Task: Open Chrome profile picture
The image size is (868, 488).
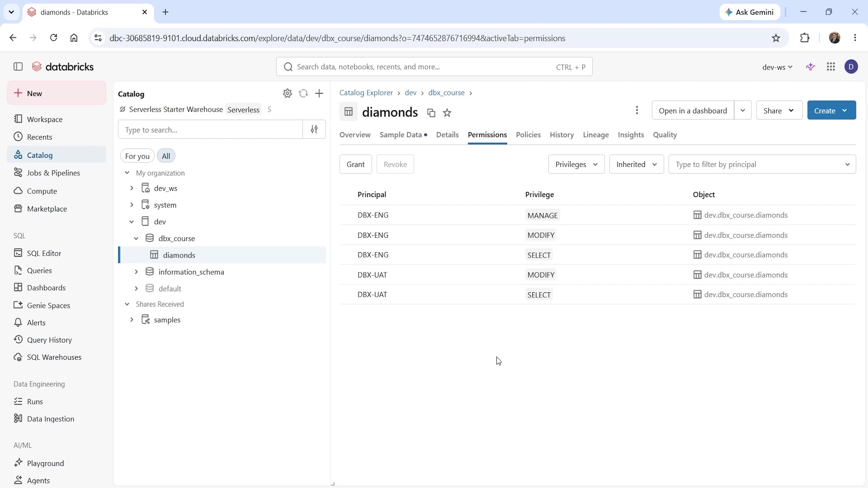Action: [835, 38]
